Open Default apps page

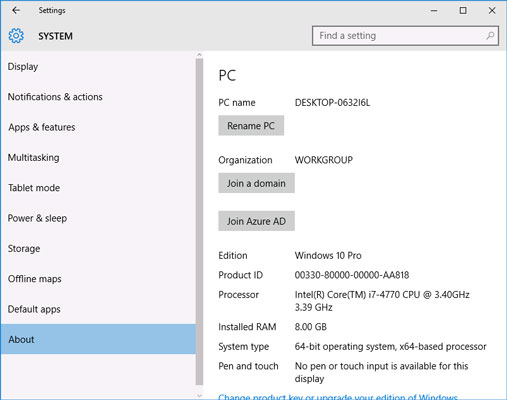tap(98, 309)
